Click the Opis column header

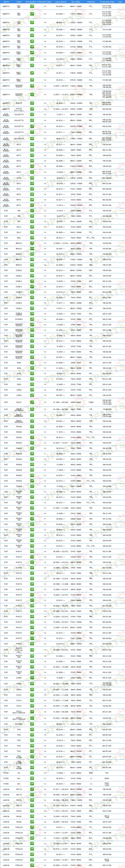[120, 2]
